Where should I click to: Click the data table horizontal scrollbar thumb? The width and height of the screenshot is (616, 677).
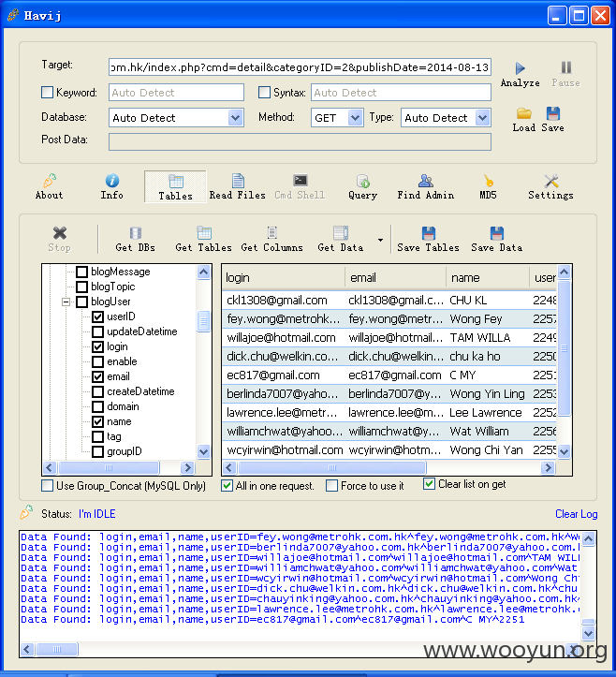pos(332,467)
